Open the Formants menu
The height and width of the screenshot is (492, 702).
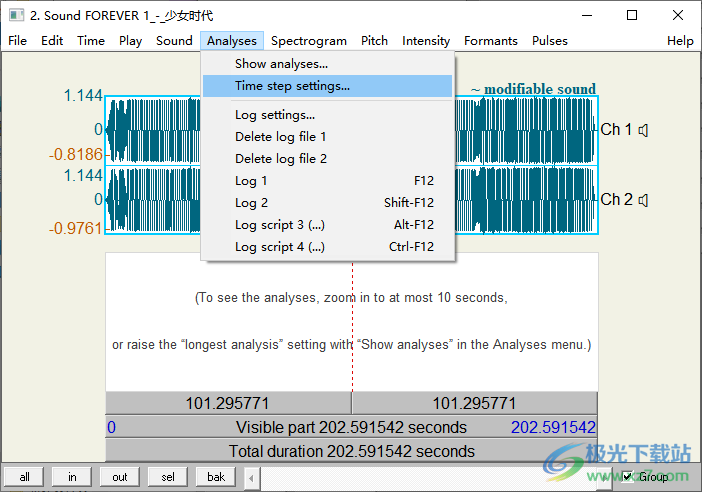(490, 41)
